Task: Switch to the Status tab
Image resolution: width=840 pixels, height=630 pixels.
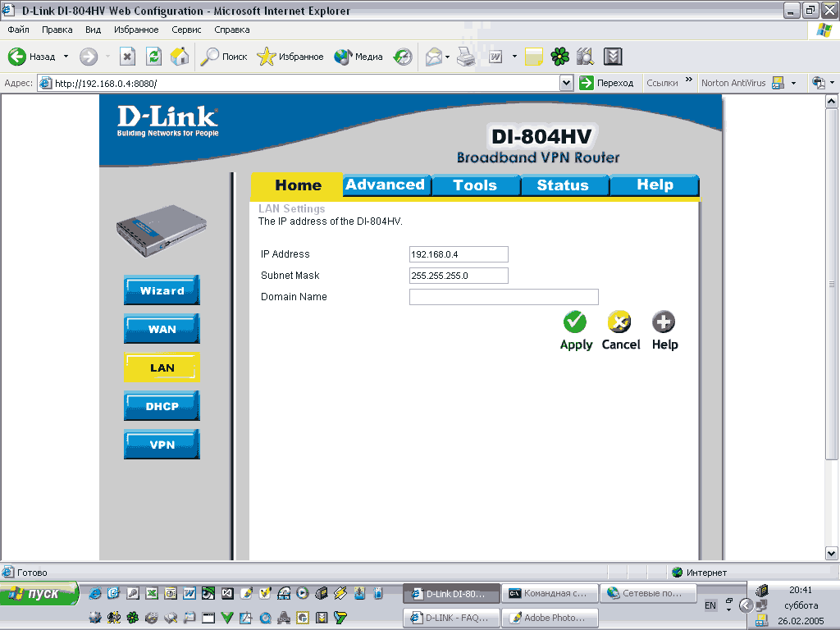Action: pyautogui.click(x=564, y=185)
